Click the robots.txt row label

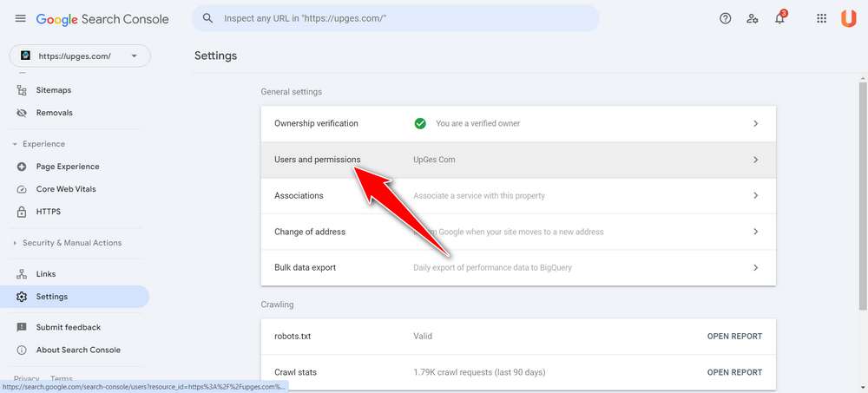(293, 336)
